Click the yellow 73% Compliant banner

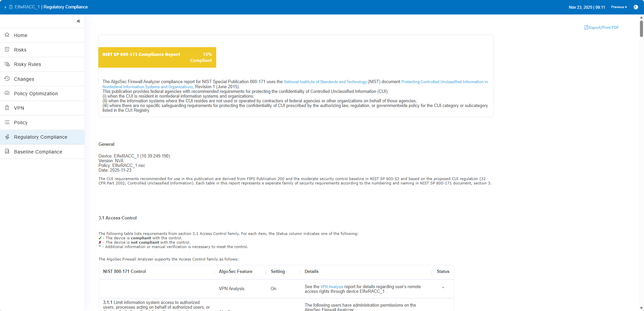coord(157,57)
